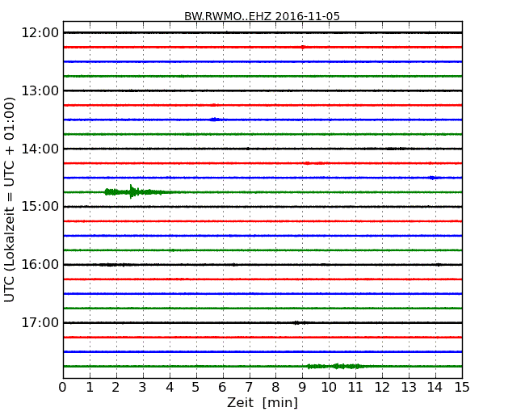Image resolution: width=525 pixels, height=420 pixels.
Task: Click the x-axis tick label 14
Action: (435, 388)
